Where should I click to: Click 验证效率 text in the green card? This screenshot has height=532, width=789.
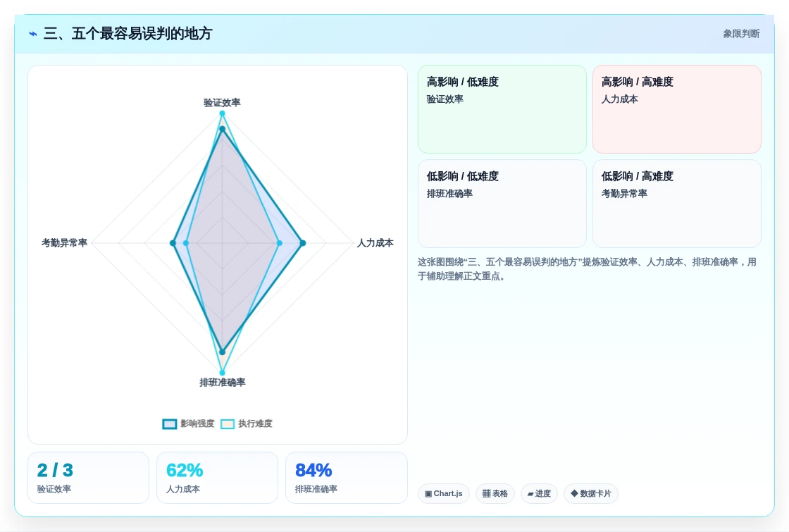coord(445,99)
